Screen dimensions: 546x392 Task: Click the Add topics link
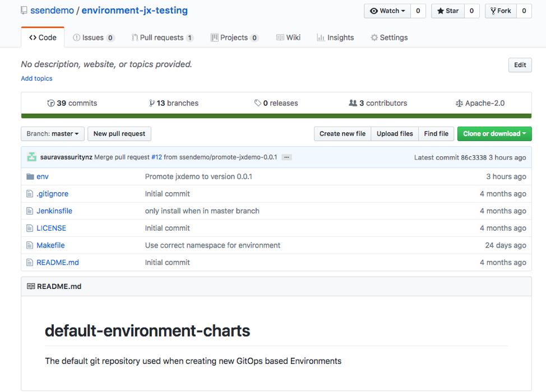coord(36,78)
